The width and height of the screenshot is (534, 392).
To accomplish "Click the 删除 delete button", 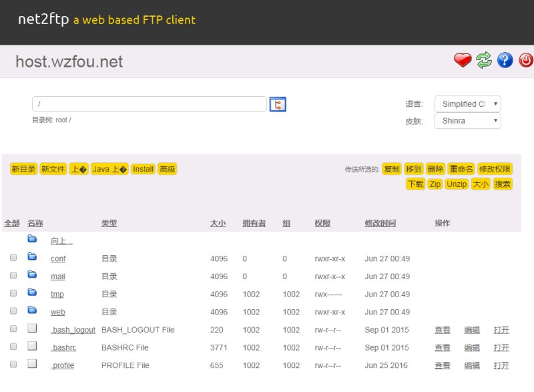I will [x=435, y=169].
